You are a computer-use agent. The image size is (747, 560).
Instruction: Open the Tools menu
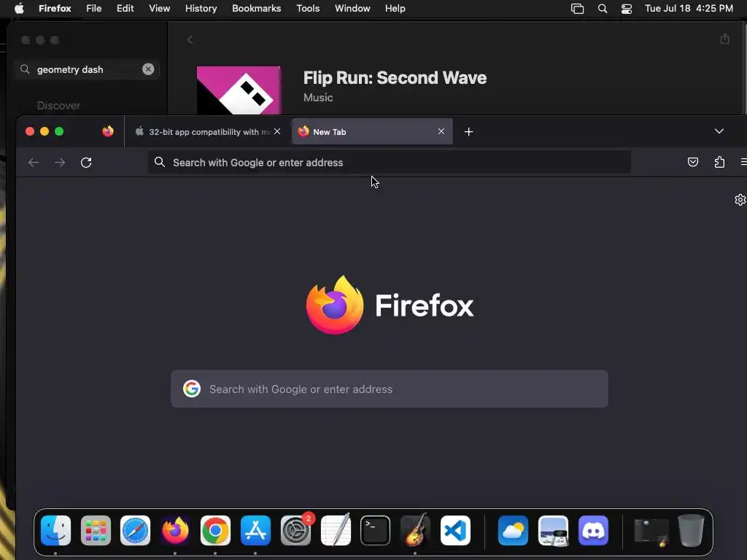coord(309,9)
